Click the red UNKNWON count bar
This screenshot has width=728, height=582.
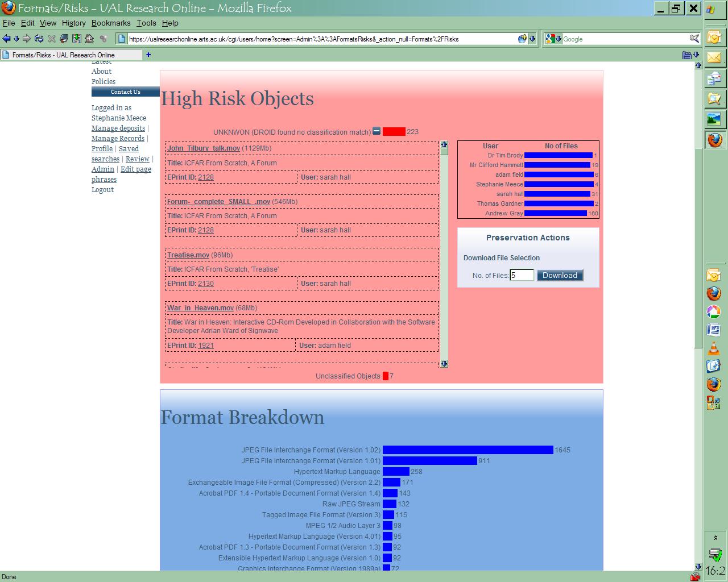click(x=394, y=132)
